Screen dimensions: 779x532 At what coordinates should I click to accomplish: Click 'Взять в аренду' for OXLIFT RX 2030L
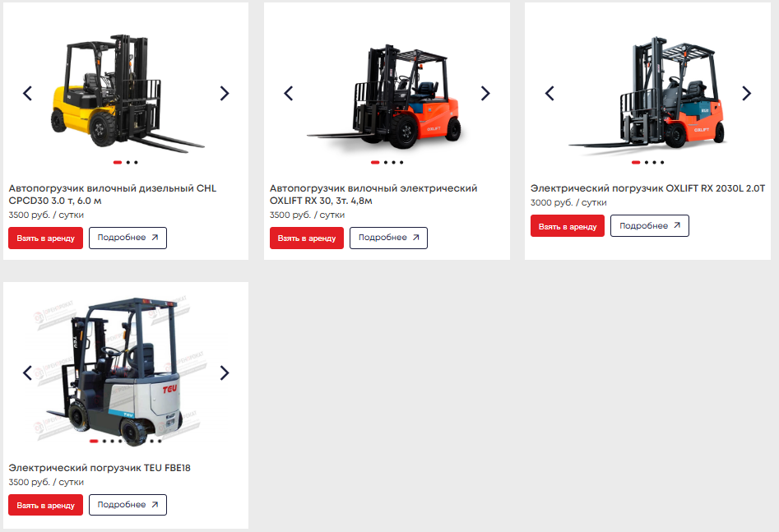coord(568,226)
